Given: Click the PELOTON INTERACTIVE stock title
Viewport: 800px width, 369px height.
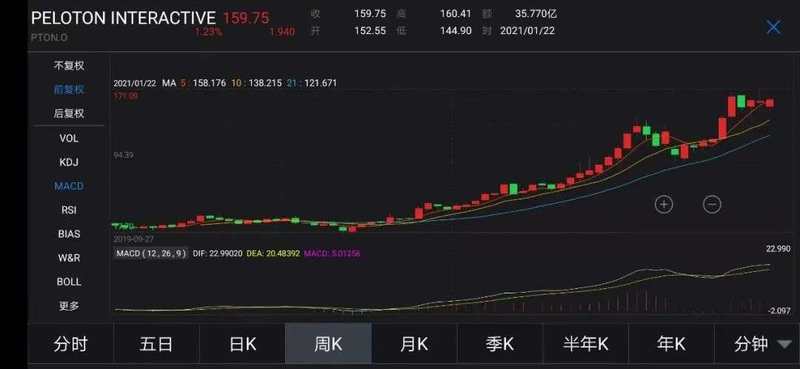Looking at the screenshot, I should pyautogui.click(x=123, y=18).
